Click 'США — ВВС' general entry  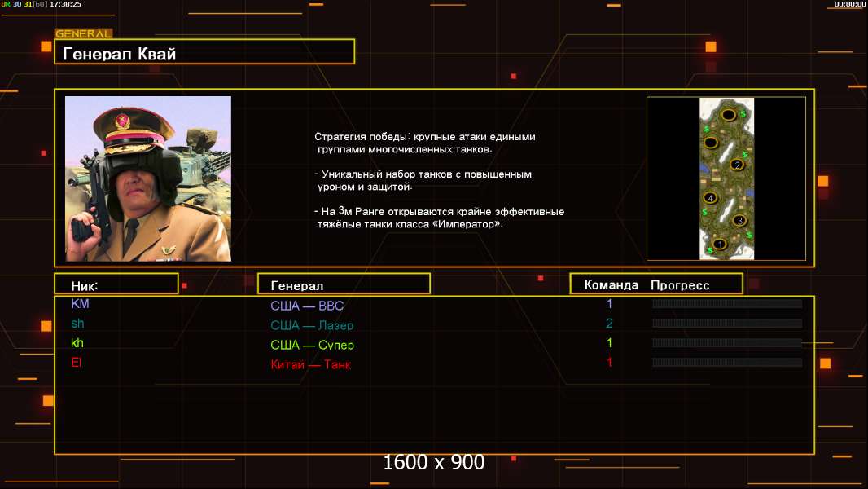coord(307,306)
